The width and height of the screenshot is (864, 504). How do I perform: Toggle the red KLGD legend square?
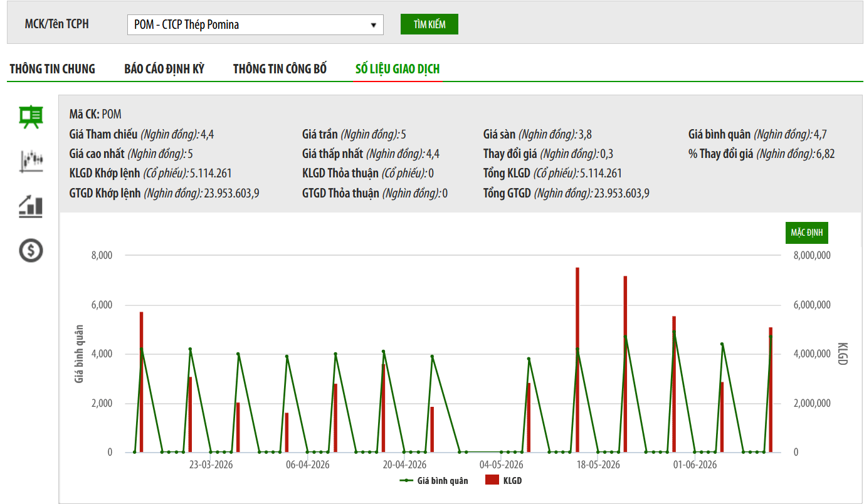pyautogui.click(x=492, y=480)
